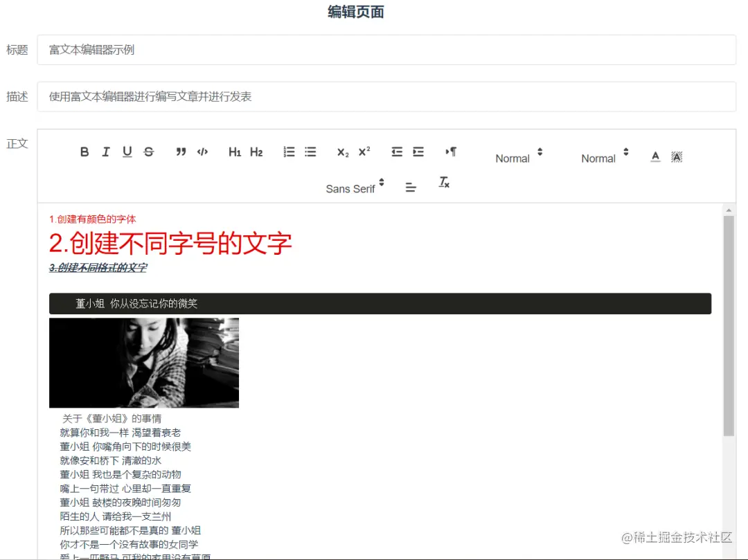Screen dimensions: 748x560
Task: Click the line '董小姐 你嘴角向下的时候很美'
Action: point(125,446)
